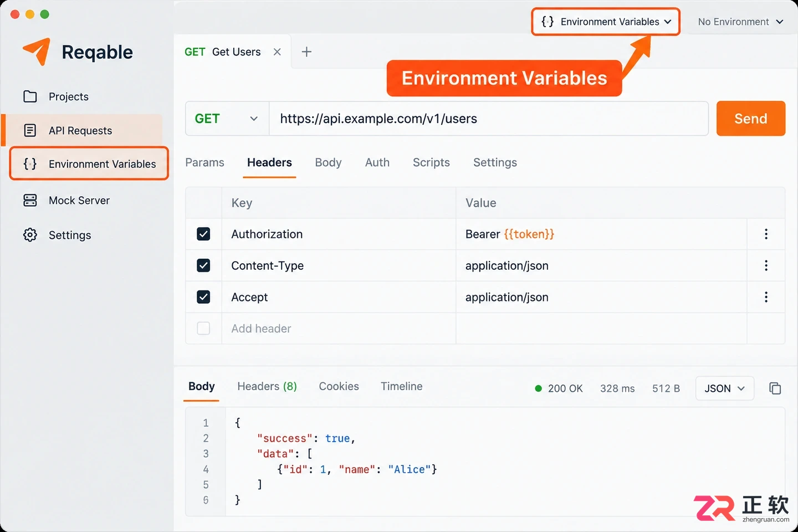Screen dimensions: 798x532
Task: Open the request Body tab
Action: (x=328, y=162)
